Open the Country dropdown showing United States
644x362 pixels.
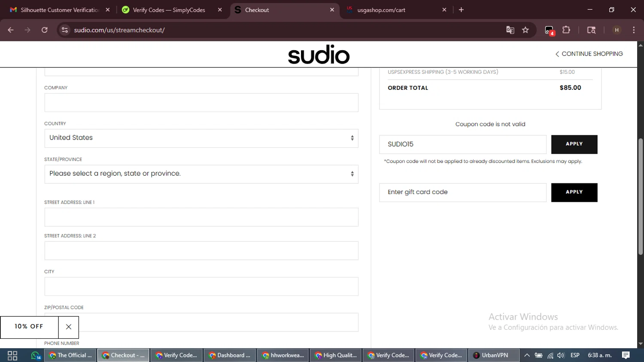[201, 138]
